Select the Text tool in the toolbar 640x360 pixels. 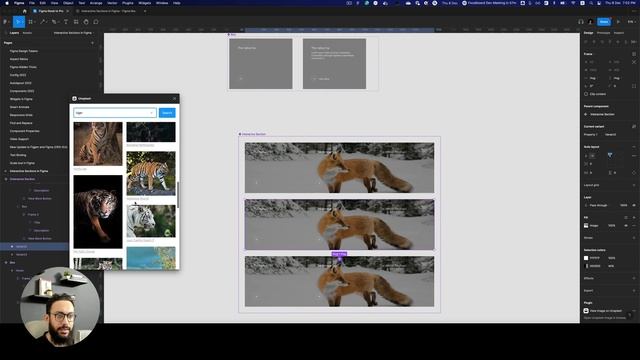[65, 22]
